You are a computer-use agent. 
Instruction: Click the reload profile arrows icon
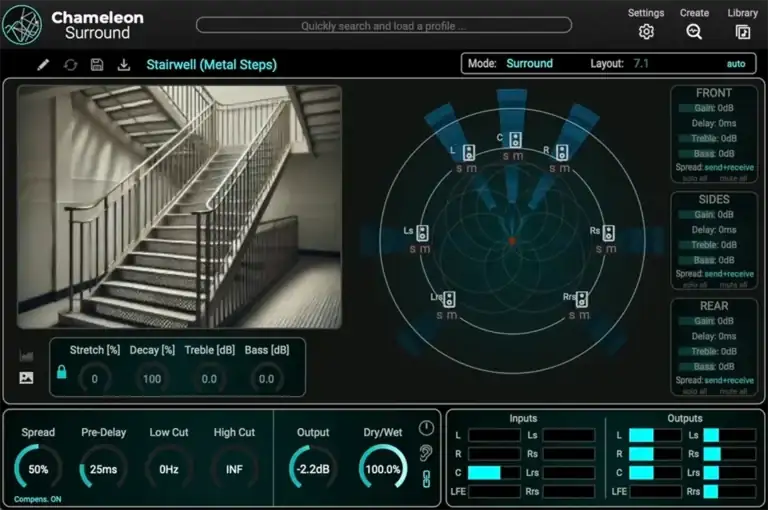click(71, 65)
